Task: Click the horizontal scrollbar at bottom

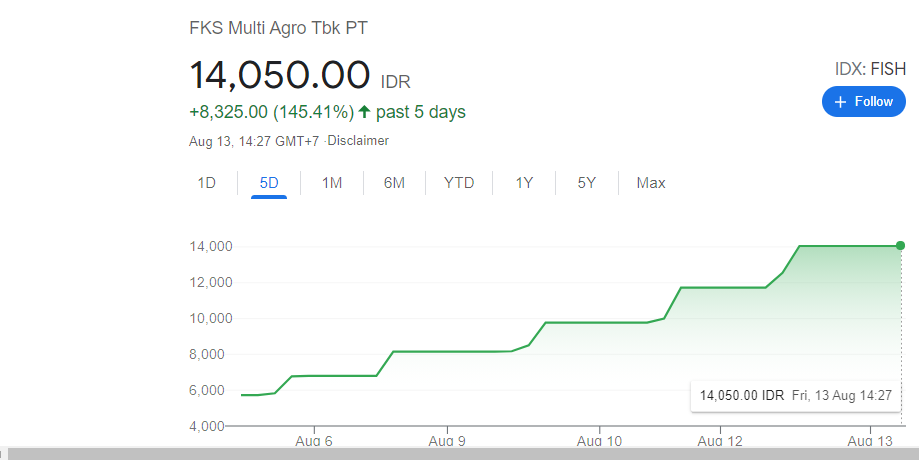Action: point(460,454)
